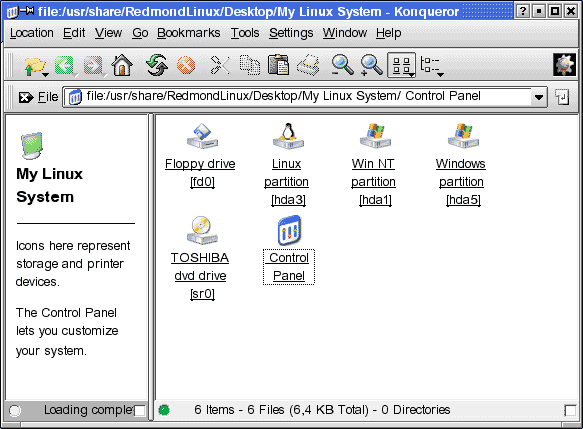This screenshot has width=583, height=429.
Task: Navigate back with the green Back arrow
Action: coord(65,66)
